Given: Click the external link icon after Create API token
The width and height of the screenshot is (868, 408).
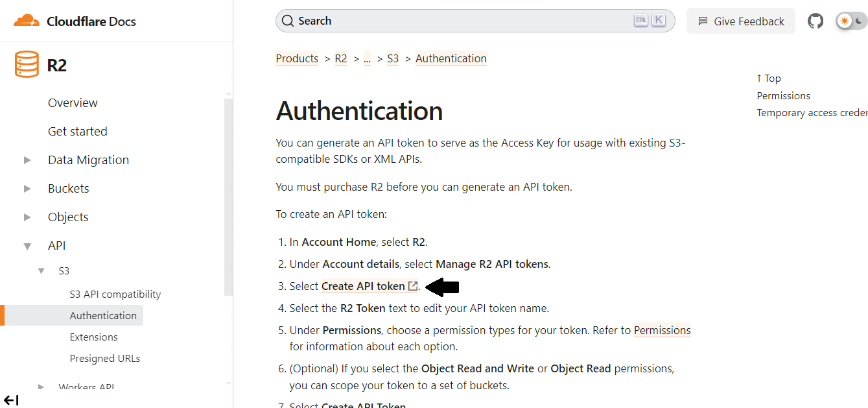Looking at the screenshot, I should (414, 285).
